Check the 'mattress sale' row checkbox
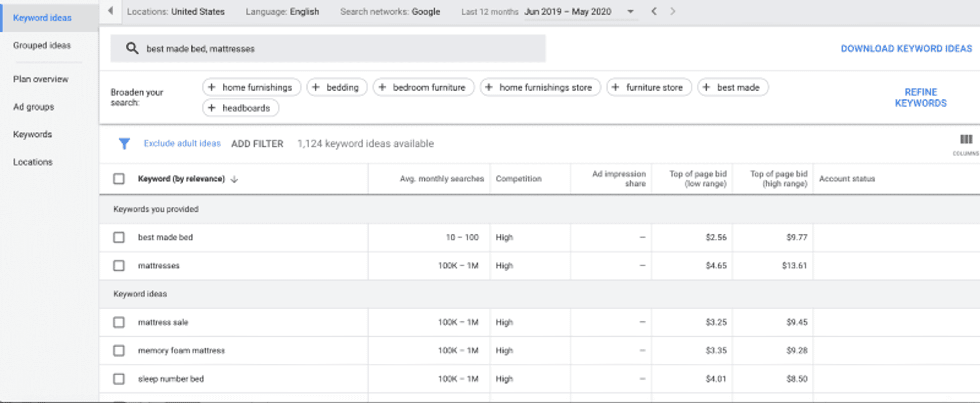This screenshot has height=403, width=980. (119, 322)
